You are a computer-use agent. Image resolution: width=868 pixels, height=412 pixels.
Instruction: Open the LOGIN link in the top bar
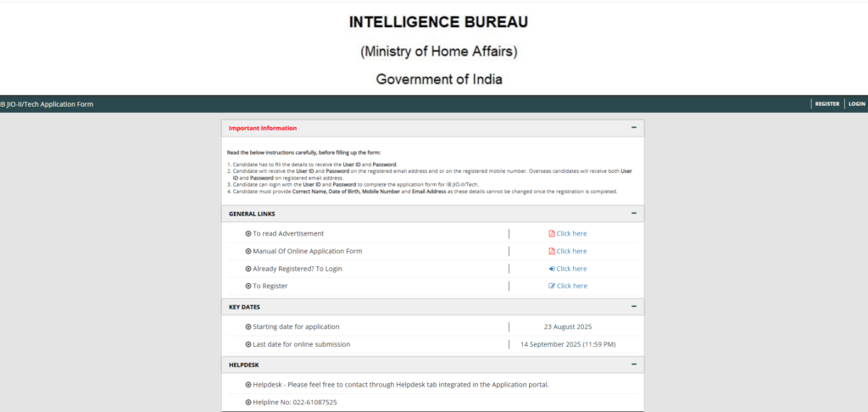856,104
